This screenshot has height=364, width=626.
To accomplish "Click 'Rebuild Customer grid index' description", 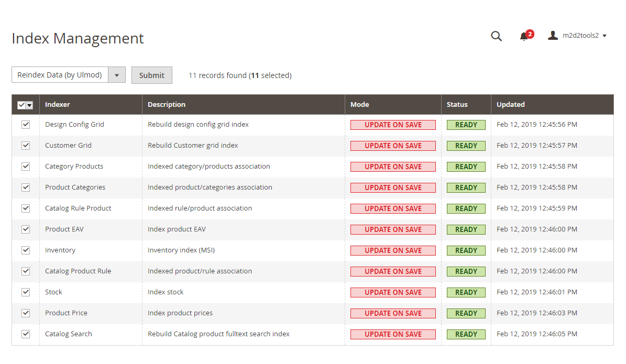I will pos(193,145).
